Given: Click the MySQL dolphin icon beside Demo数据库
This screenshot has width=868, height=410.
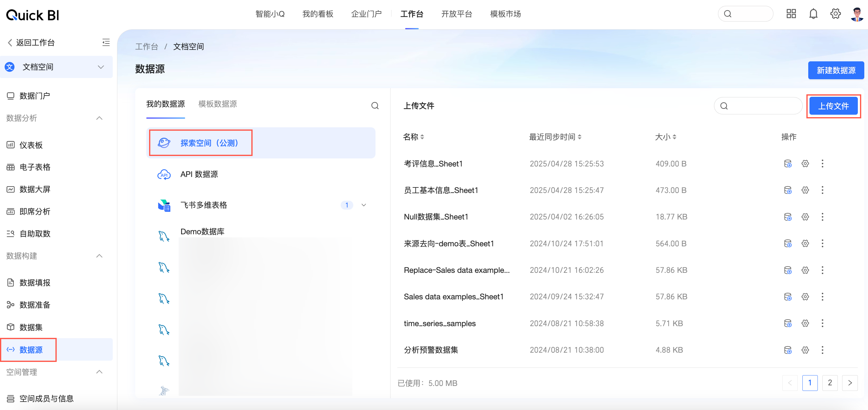Looking at the screenshot, I should pos(164,236).
